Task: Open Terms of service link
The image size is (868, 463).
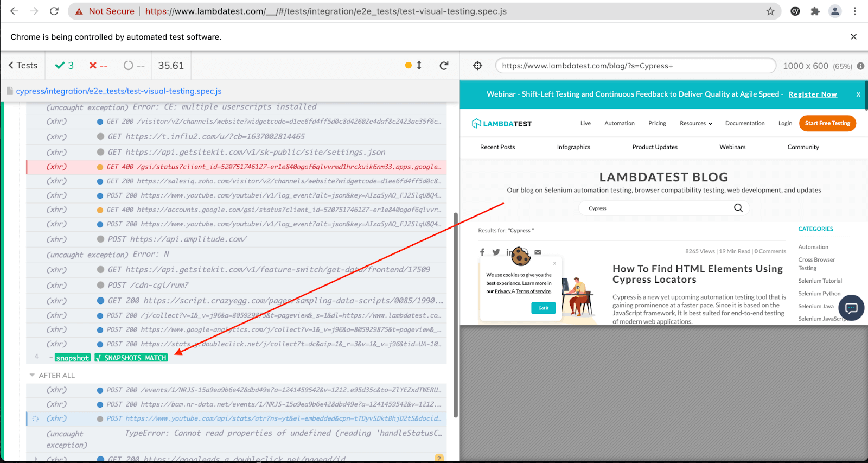Action: tap(534, 291)
